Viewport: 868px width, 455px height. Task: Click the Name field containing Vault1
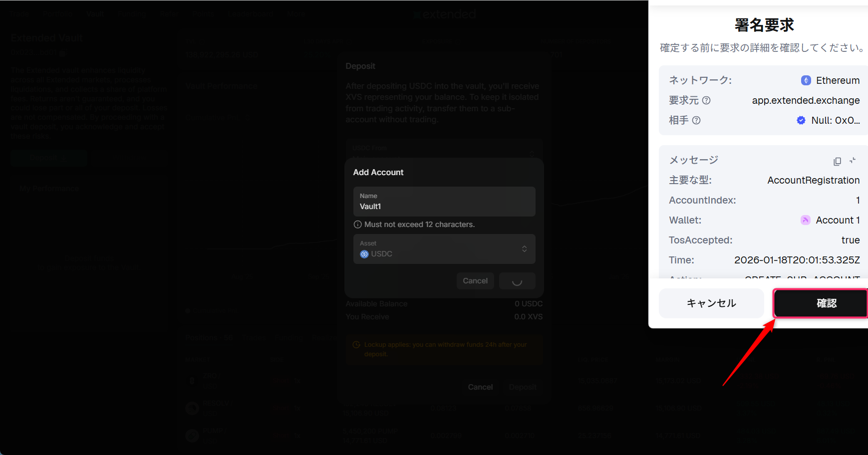(444, 202)
